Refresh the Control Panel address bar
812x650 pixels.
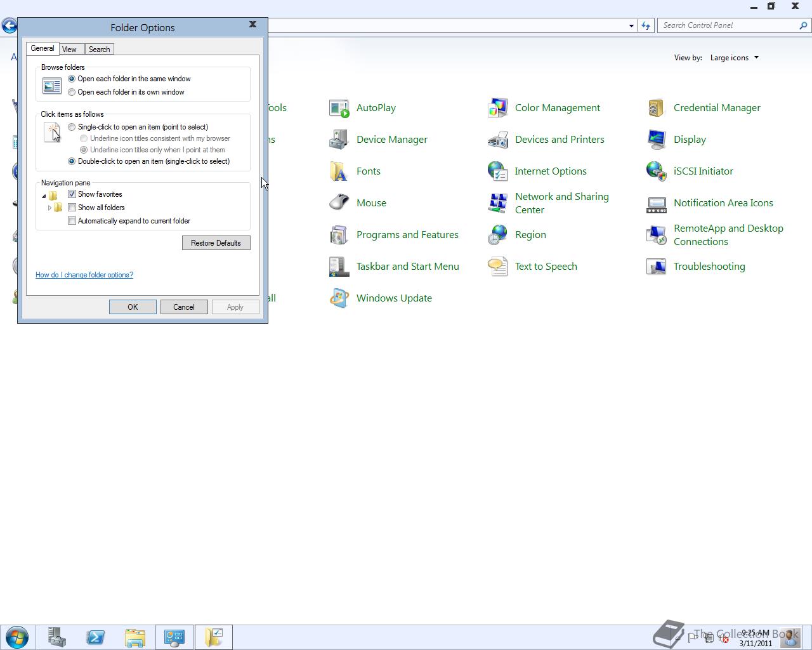(646, 25)
